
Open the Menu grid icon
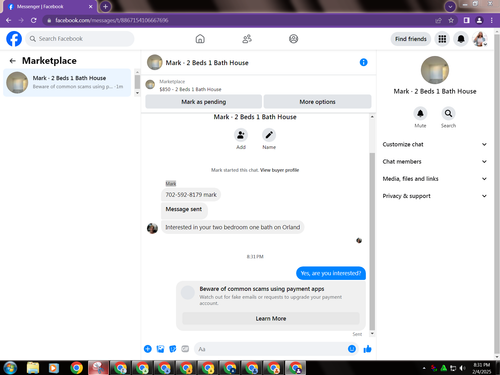point(442,39)
